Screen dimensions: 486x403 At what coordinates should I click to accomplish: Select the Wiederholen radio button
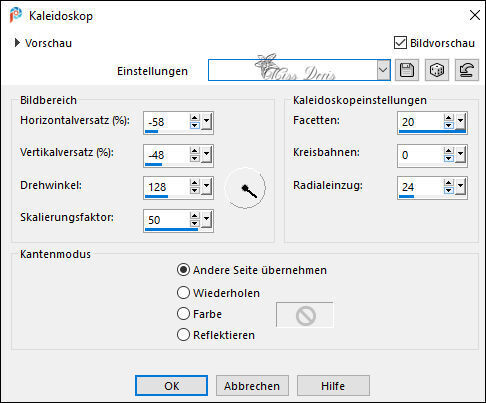pyautogui.click(x=183, y=293)
